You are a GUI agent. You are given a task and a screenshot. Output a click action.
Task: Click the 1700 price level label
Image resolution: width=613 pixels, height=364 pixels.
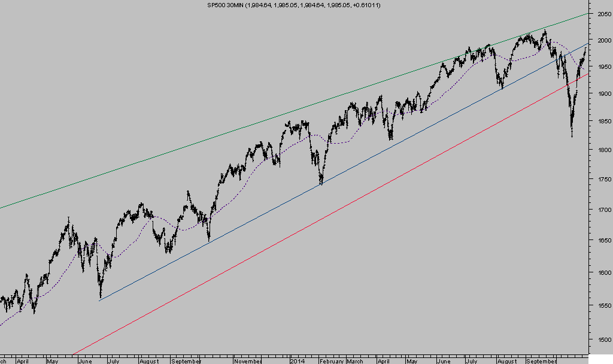(603, 210)
